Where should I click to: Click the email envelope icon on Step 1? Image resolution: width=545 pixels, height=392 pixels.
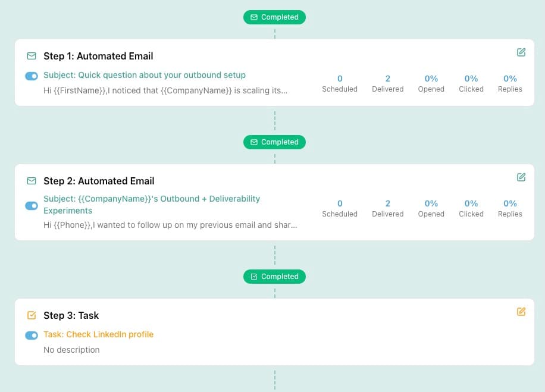[32, 56]
